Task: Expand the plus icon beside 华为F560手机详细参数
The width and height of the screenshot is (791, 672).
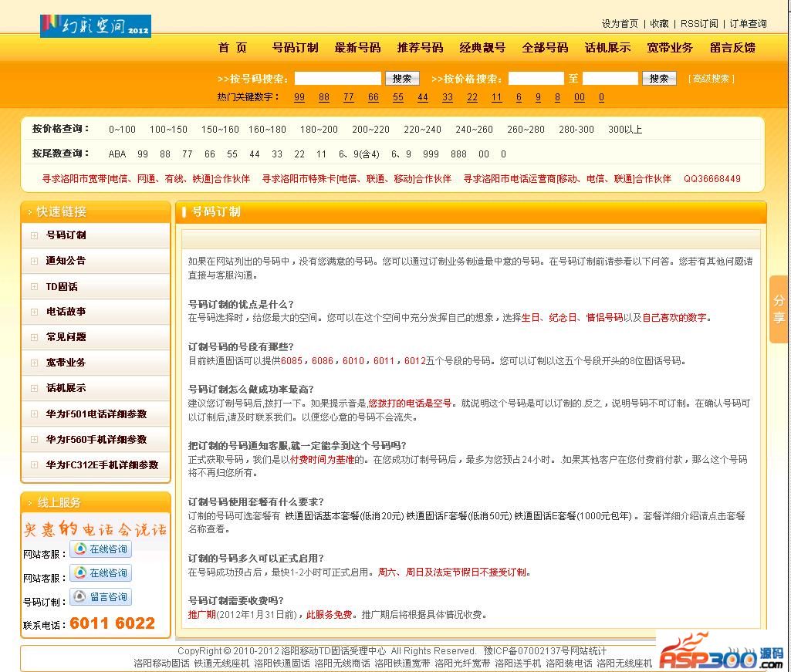Action: coord(34,439)
